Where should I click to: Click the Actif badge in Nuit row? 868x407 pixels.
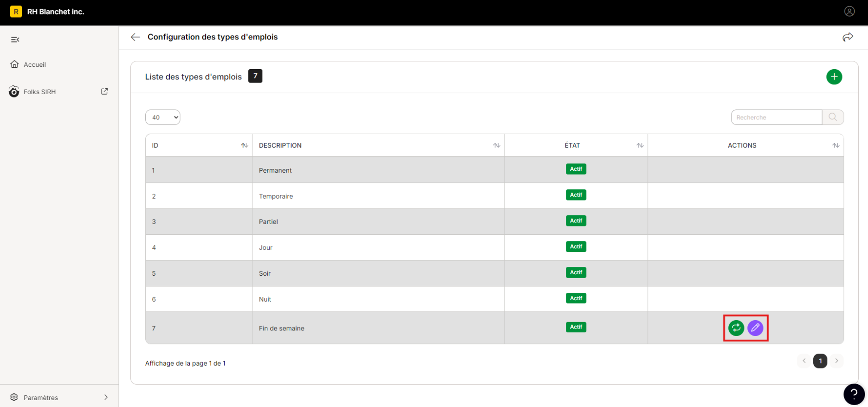[x=576, y=298]
